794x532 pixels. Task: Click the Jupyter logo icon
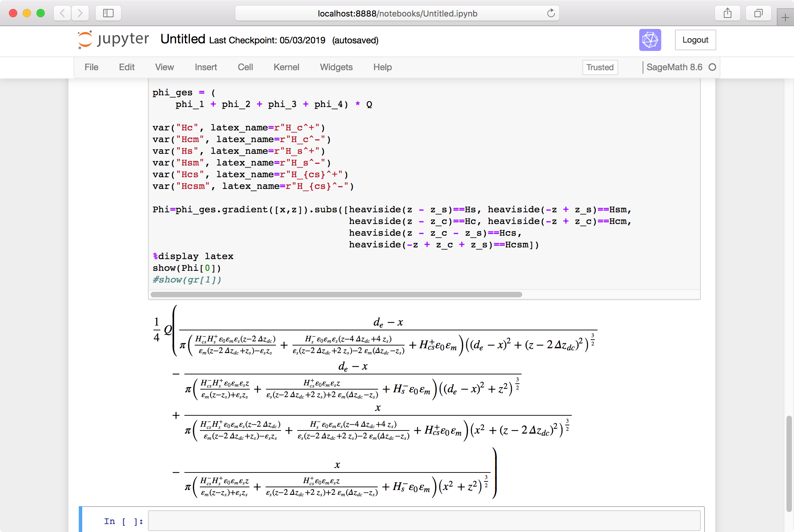85,40
